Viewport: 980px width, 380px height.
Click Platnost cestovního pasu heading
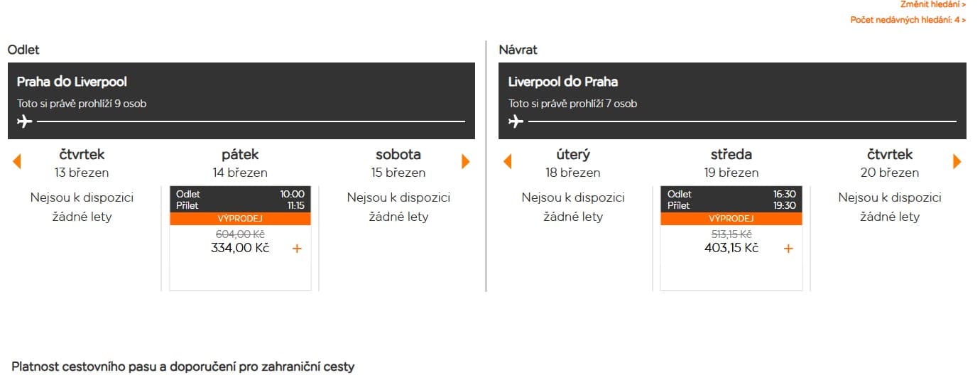point(183,367)
